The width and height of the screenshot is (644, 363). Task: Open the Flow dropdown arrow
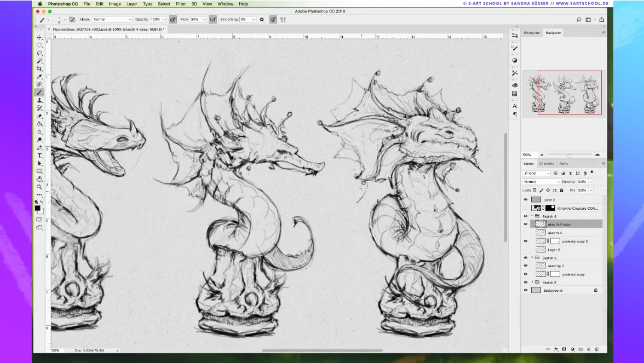[204, 19]
